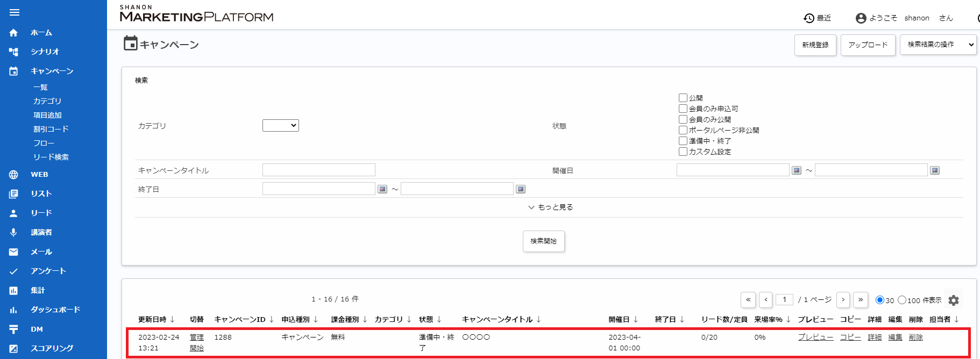Click the リード person icon
The image size is (980, 359).
pos(13,213)
